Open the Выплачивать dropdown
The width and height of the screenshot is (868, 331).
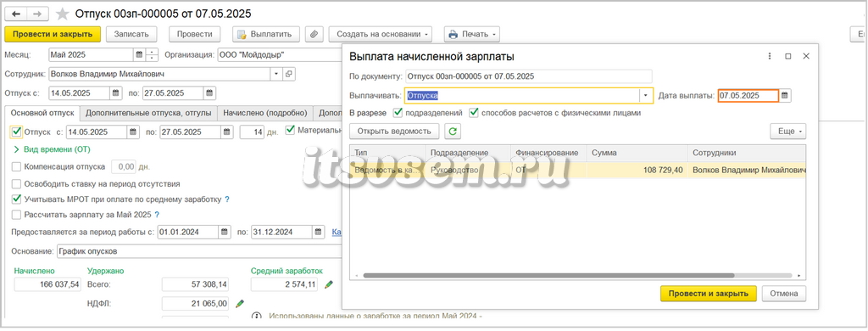646,95
